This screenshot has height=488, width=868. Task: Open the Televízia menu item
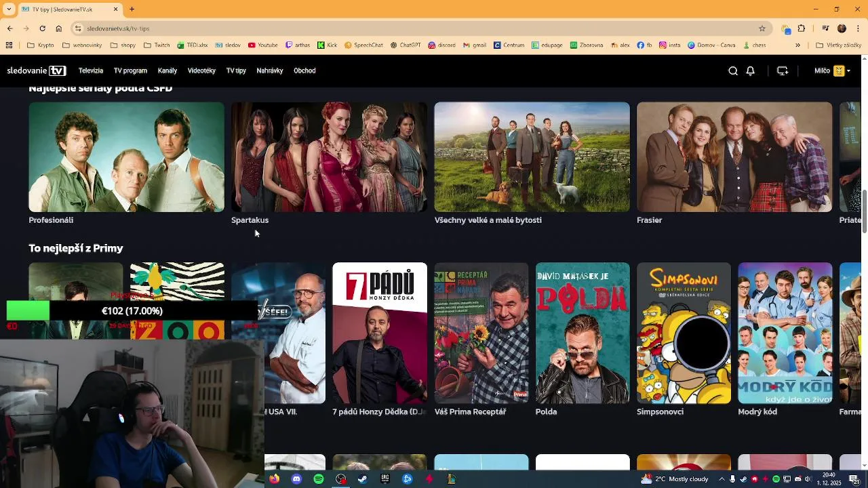click(91, 70)
